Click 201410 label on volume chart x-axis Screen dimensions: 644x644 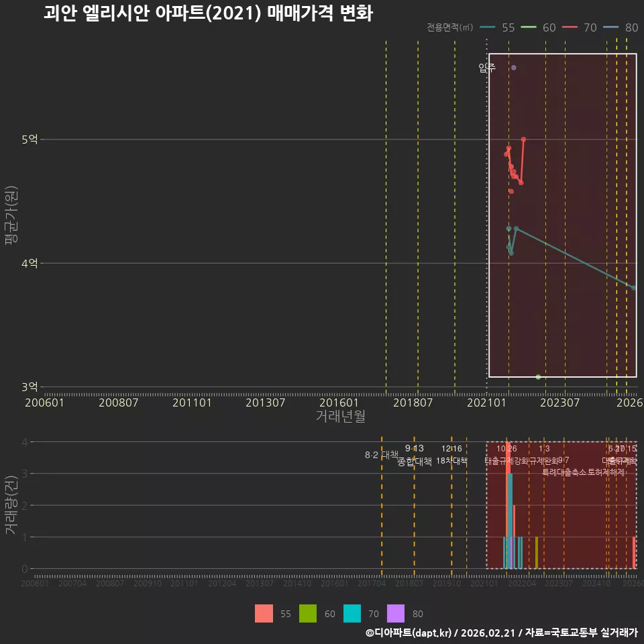point(297,583)
